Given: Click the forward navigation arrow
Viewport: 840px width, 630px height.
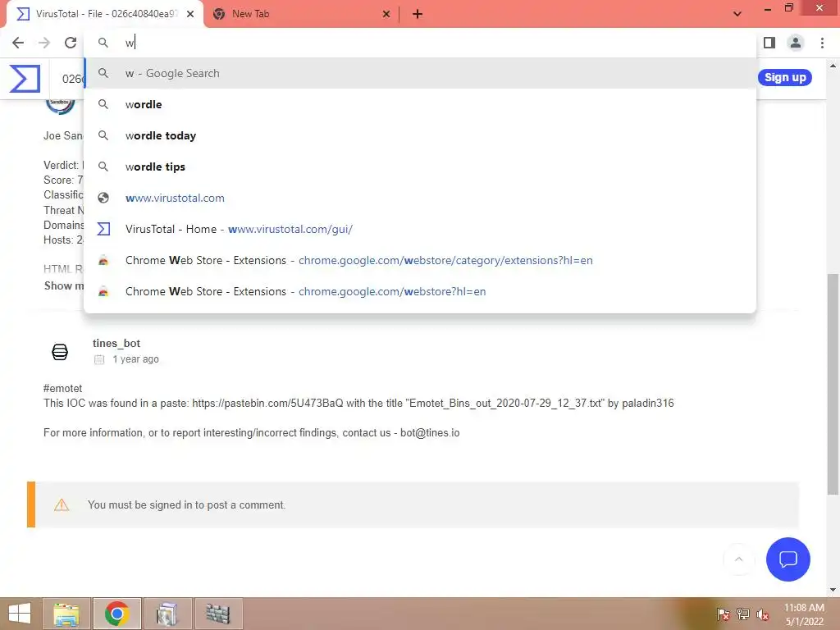Looking at the screenshot, I should [x=44, y=43].
